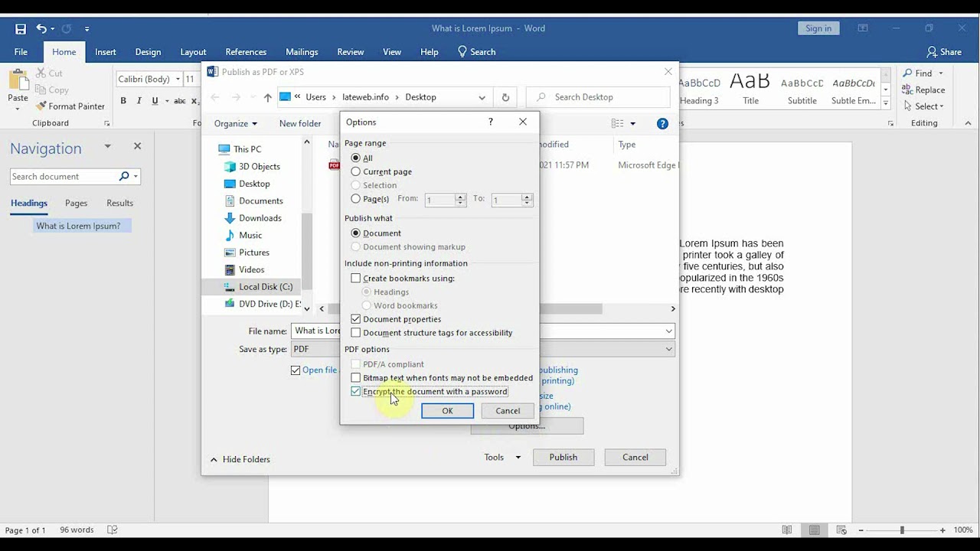This screenshot has height=551, width=980.
Task: Click the zoom out minus in status bar
Action: 861,530
